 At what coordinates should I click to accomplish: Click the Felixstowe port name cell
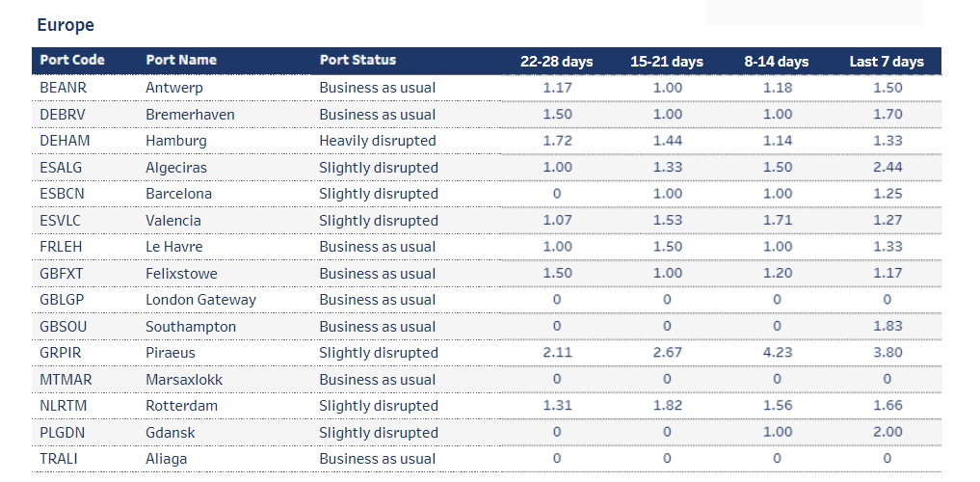click(x=181, y=274)
